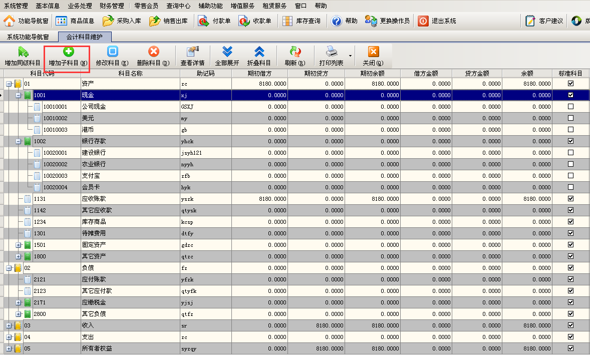Open 打印列表 dropdown arrow

pyautogui.click(x=350, y=56)
